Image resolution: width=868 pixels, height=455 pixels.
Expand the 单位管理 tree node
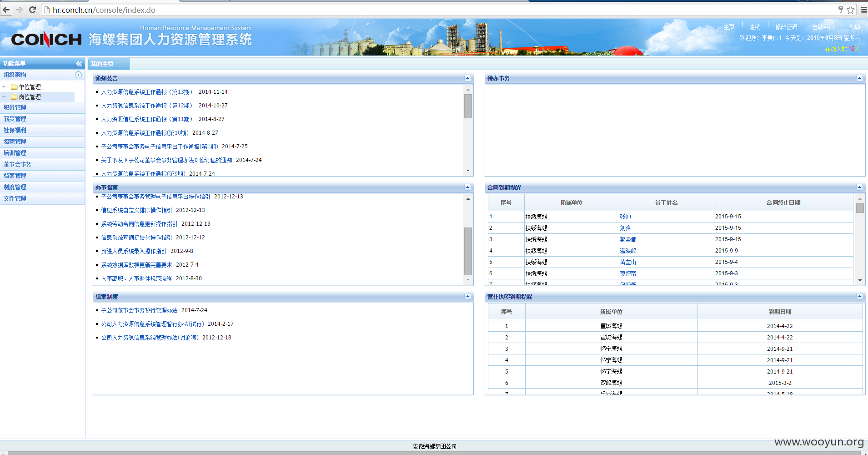click(x=4, y=87)
